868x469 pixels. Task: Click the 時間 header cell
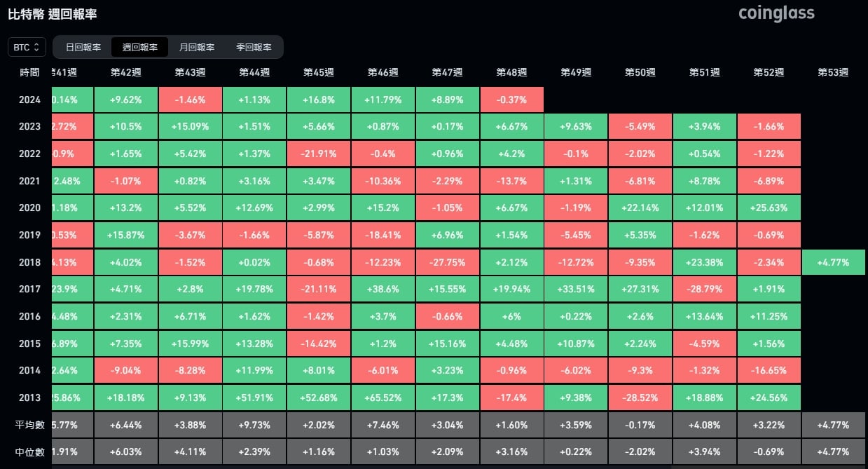(x=29, y=72)
